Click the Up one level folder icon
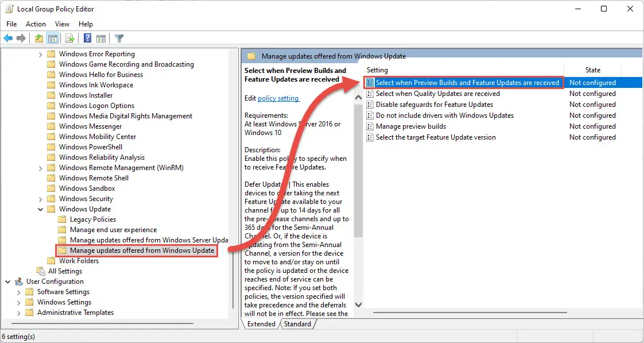 pos(39,38)
